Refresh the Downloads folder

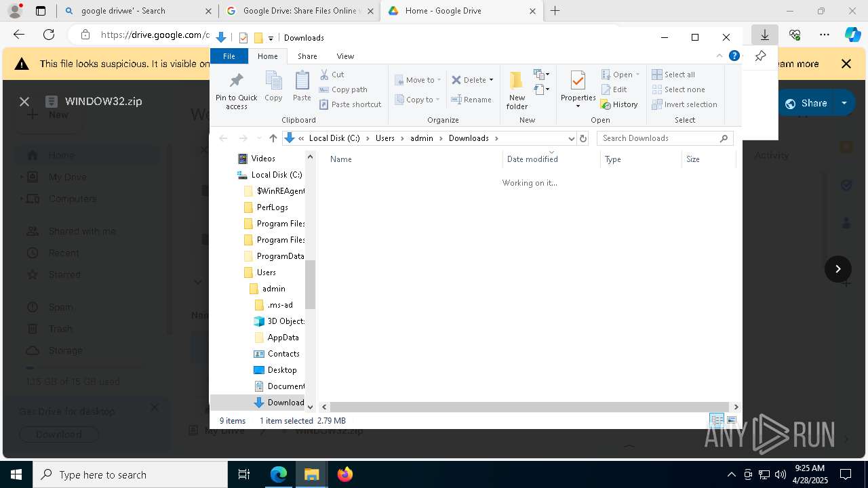583,138
